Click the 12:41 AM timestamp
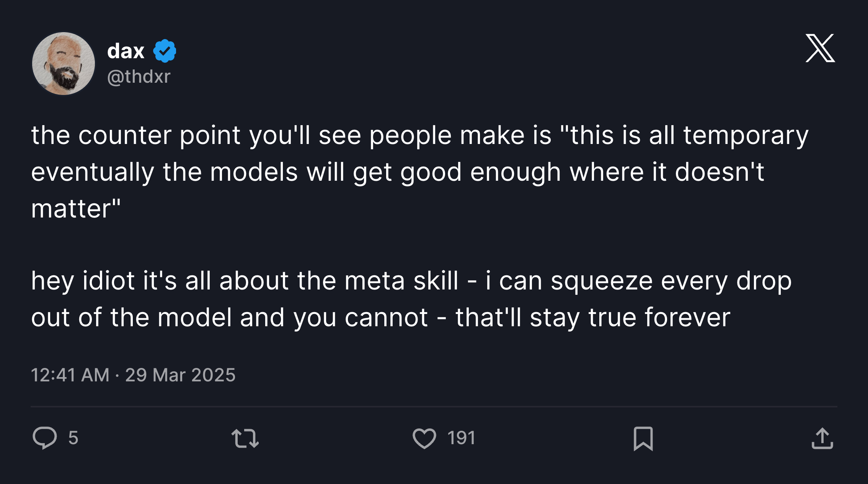Image resolution: width=868 pixels, height=484 pixels. click(70, 374)
